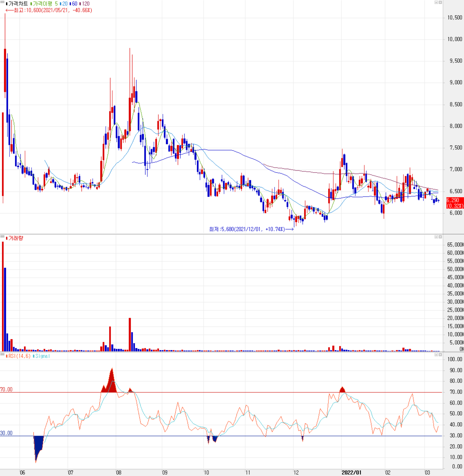The image size is (464, 476).
Task: Click the black 가격차트 color marker
Action: (7, 4)
